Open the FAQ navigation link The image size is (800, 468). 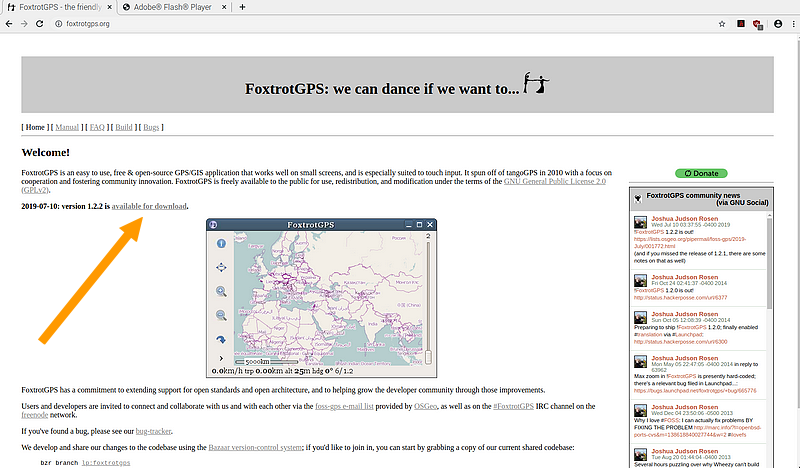(97, 127)
